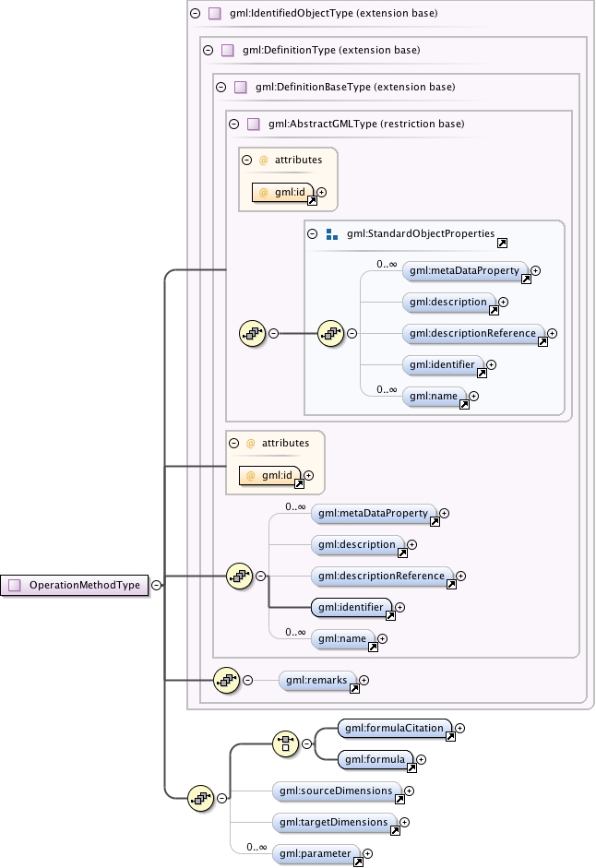Screen dimensions: 596x868
Task: Click the choice compositor icon before gml:formulaCitation
Action: point(286,743)
